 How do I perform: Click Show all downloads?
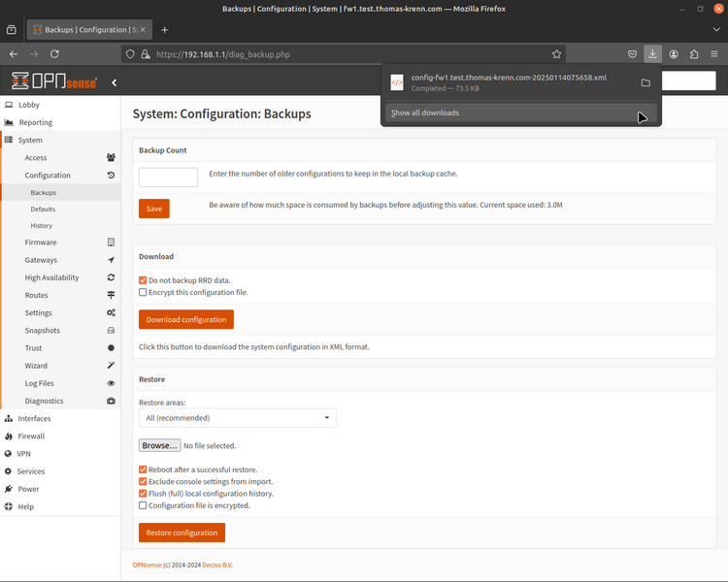521,113
